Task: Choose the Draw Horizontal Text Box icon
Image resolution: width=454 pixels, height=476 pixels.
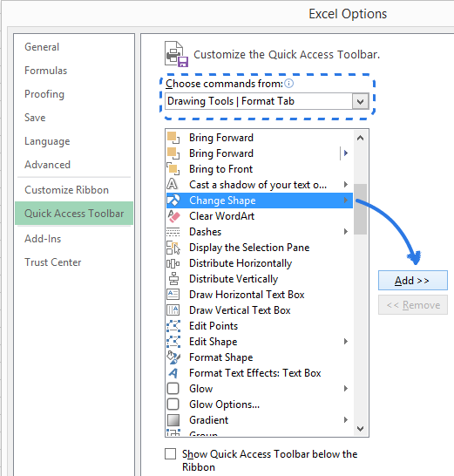Action: pyautogui.click(x=173, y=295)
